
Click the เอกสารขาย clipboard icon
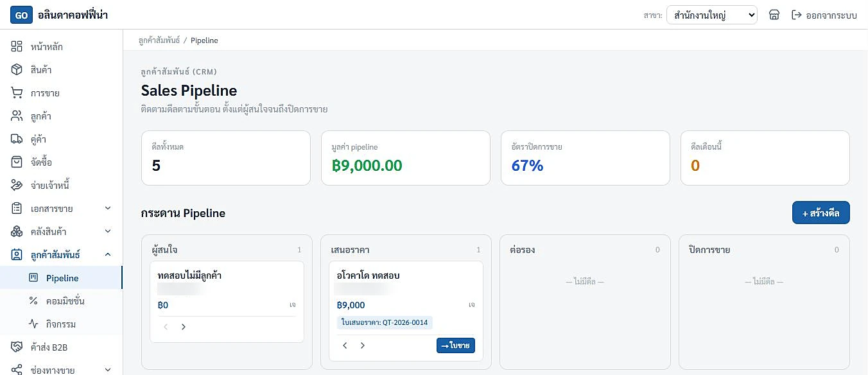click(x=17, y=209)
